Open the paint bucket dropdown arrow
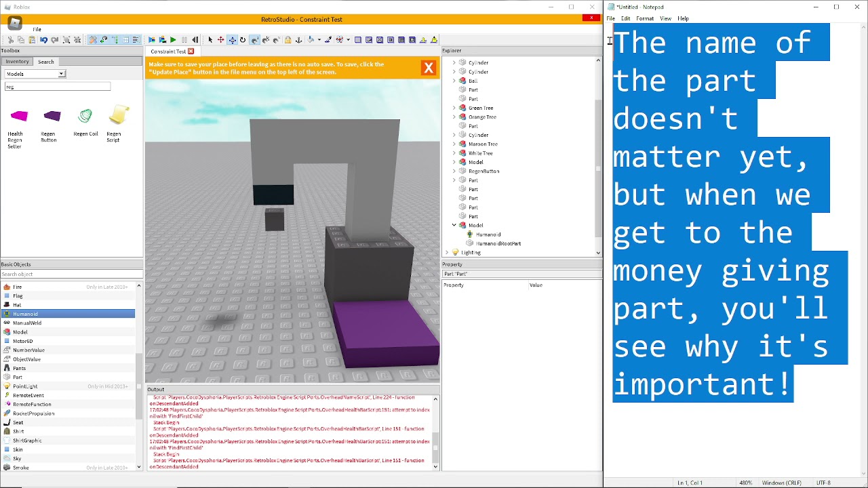 (319, 40)
